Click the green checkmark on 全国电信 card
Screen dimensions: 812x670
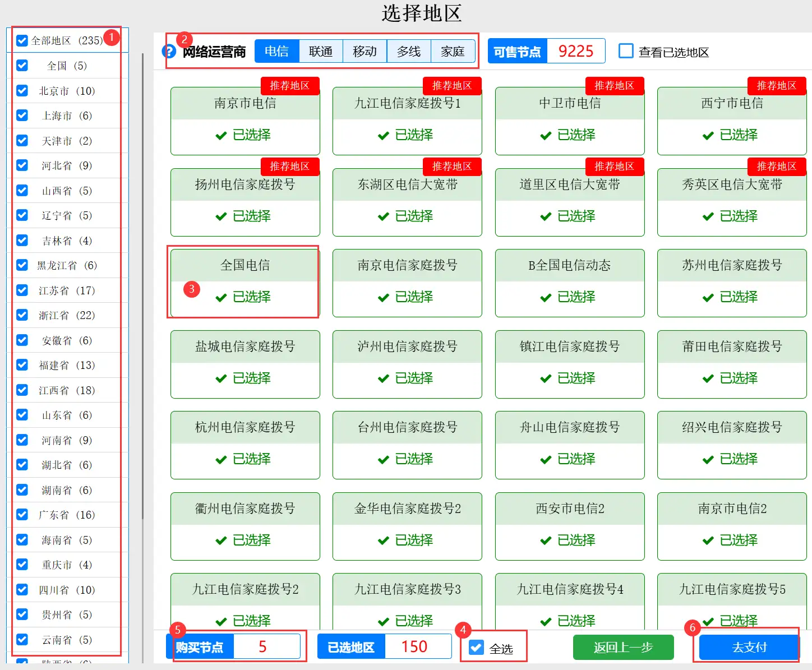pyautogui.click(x=221, y=297)
